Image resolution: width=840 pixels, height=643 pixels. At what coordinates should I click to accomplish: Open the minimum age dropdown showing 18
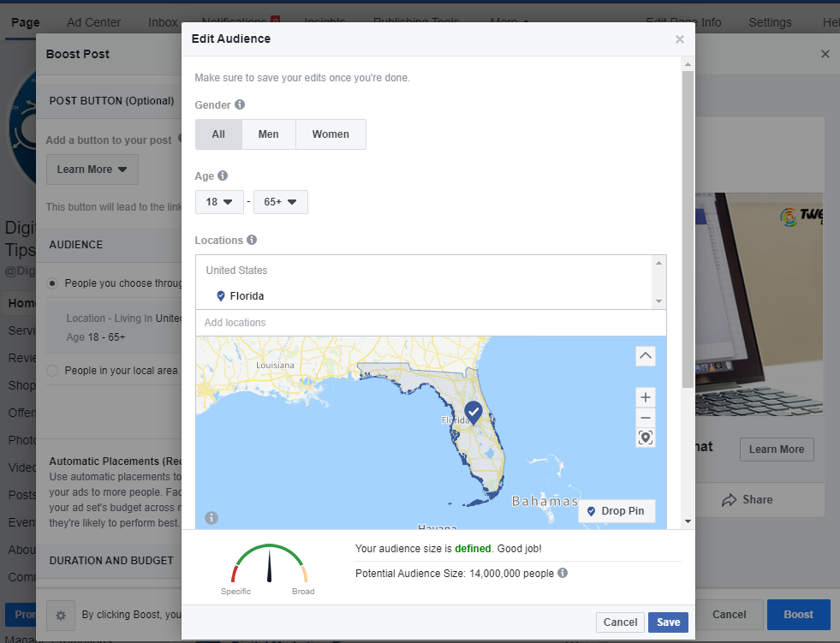(x=219, y=202)
